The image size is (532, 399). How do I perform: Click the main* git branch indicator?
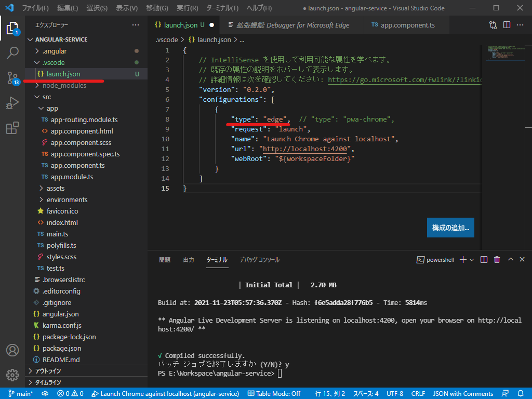pyautogui.click(x=21, y=394)
